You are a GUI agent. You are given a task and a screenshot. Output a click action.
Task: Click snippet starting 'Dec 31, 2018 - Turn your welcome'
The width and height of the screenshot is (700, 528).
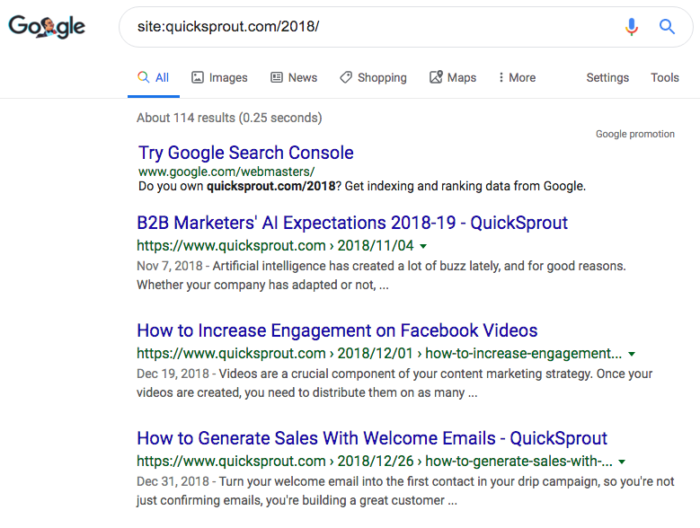[405, 491]
